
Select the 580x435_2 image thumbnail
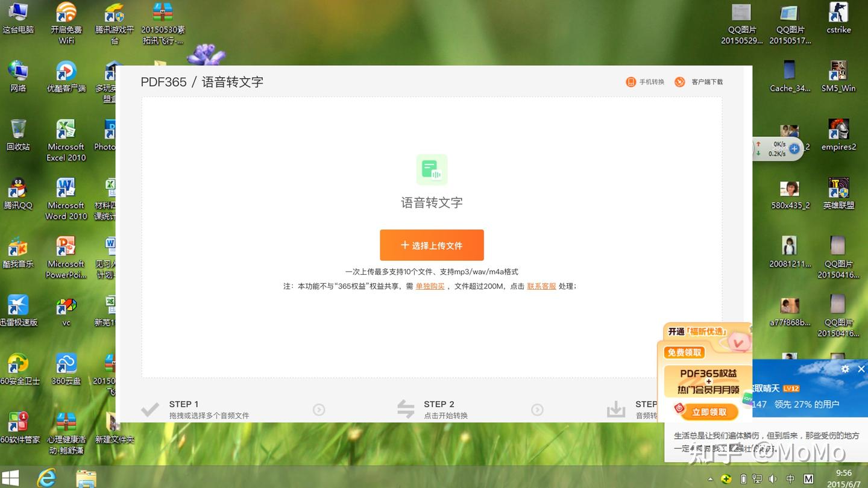coord(790,194)
